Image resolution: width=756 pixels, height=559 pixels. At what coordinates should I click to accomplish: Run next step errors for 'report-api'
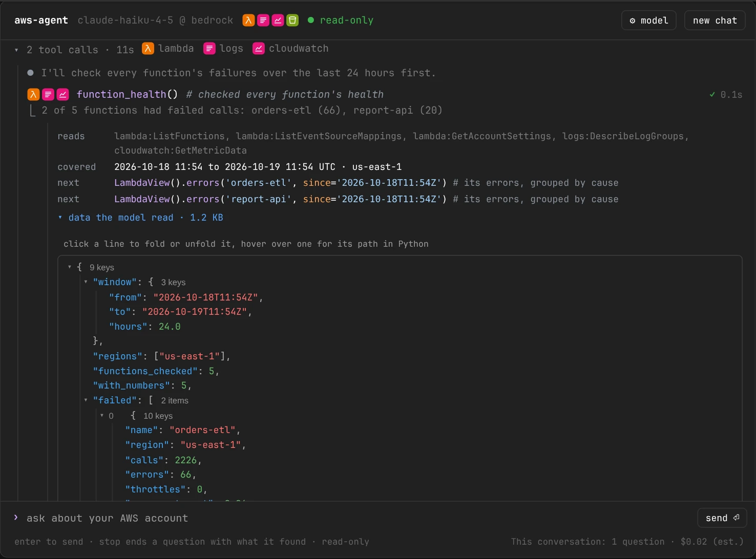point(280,199)
